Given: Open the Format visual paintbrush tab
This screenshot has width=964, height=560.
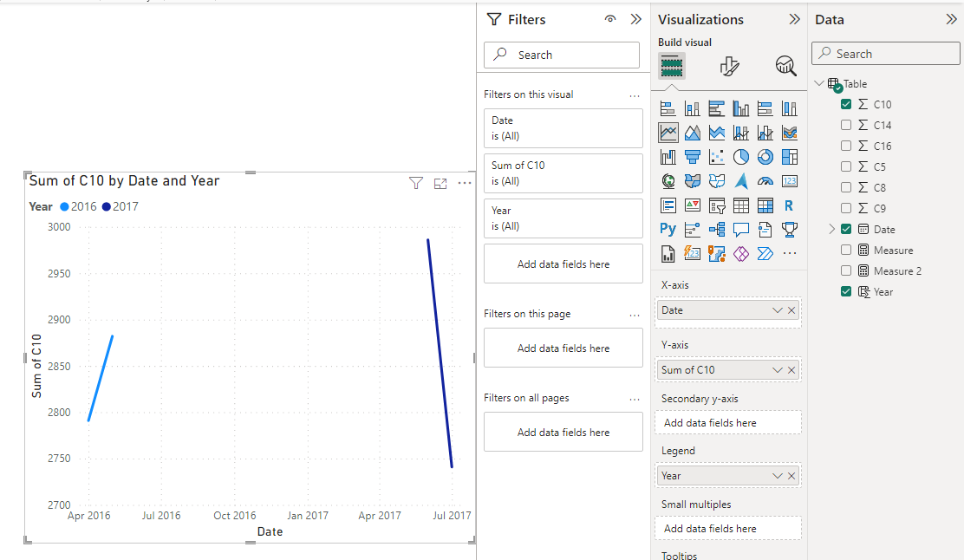Looking at the screenshot, I should [729, 66].
